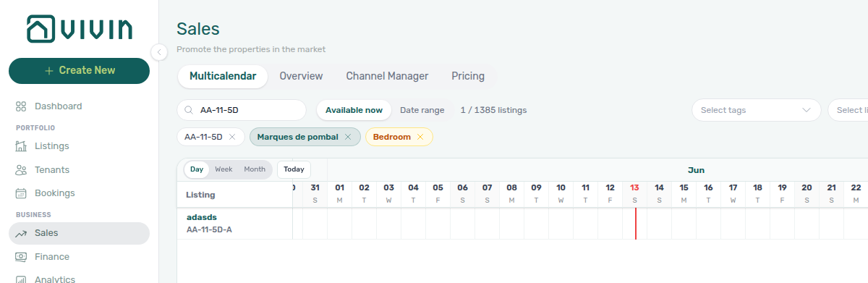Screen dimensions: 868x283
Task: Click adasds cell for June 20
Action: point(807,223)
